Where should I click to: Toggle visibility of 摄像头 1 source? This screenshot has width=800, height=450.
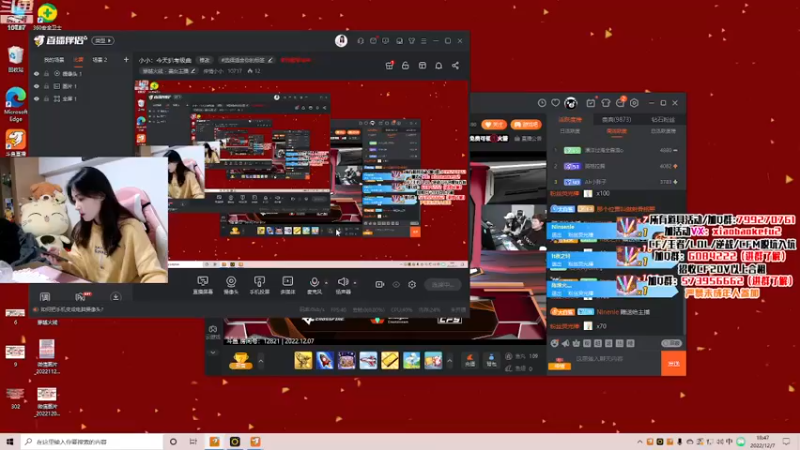coord(36,74)
